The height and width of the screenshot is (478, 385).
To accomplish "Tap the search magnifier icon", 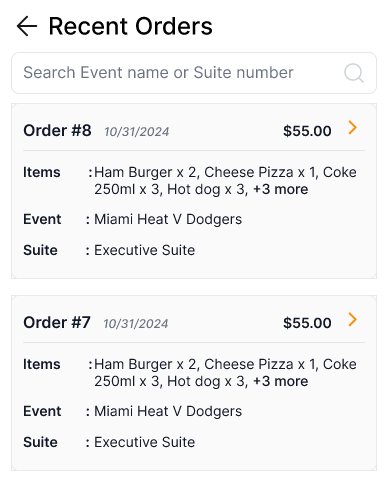I will click(x=354, y=73).
